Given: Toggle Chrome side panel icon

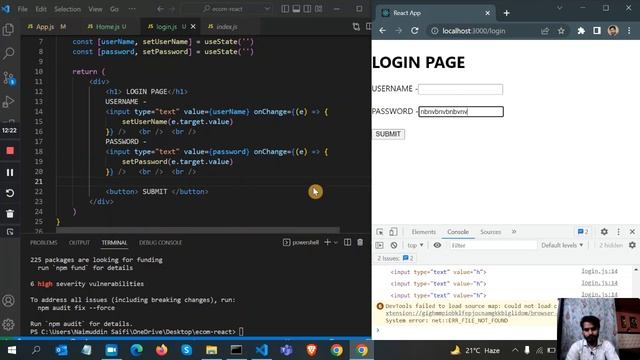Looking at the screenshot, I should point(597,31).
